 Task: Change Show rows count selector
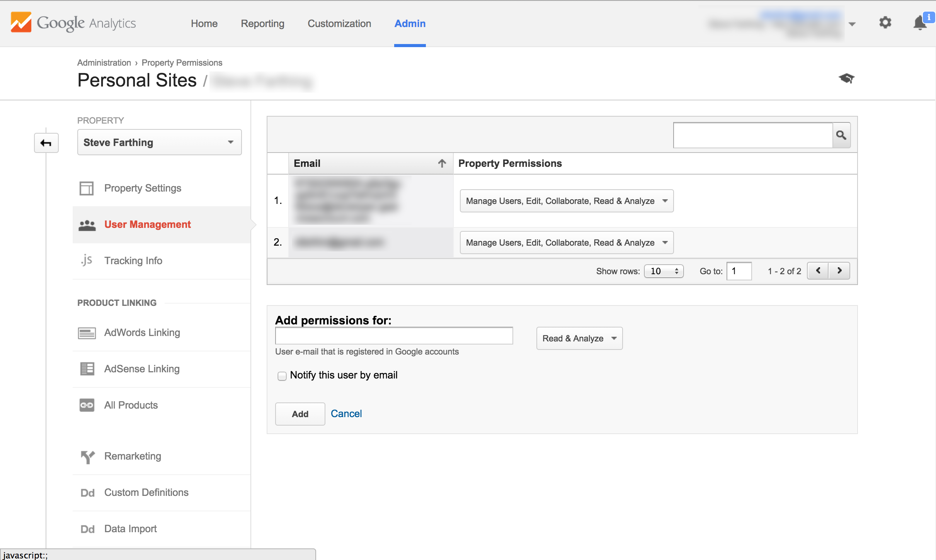(664, 271)
